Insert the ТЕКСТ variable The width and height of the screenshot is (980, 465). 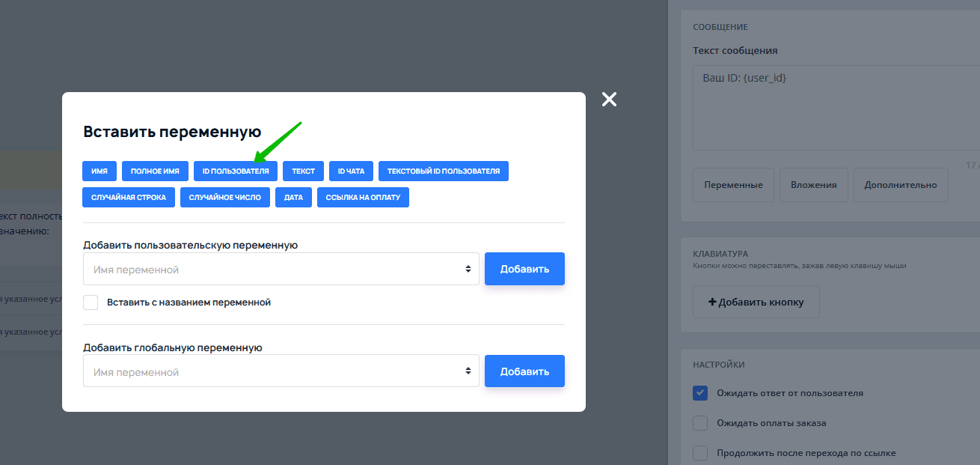[x=303, y=171]
